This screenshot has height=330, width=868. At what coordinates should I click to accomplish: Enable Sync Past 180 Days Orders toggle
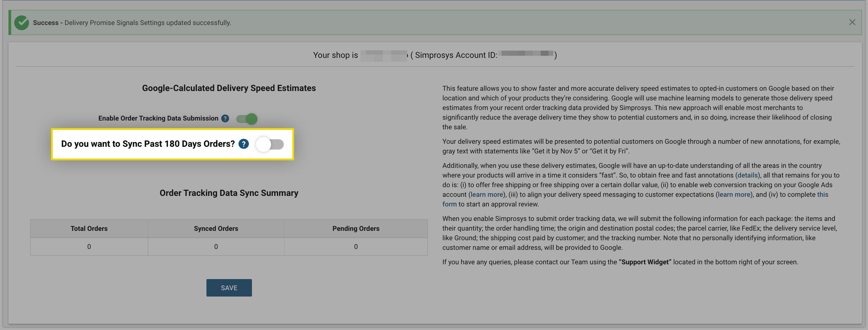[x=270, y=144]
